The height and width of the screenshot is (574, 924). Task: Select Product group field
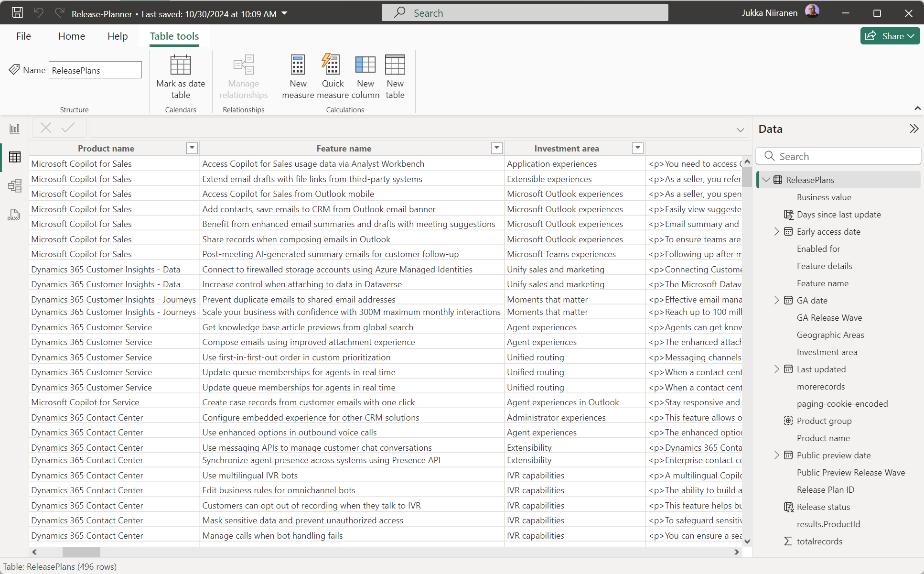point(824,421)
